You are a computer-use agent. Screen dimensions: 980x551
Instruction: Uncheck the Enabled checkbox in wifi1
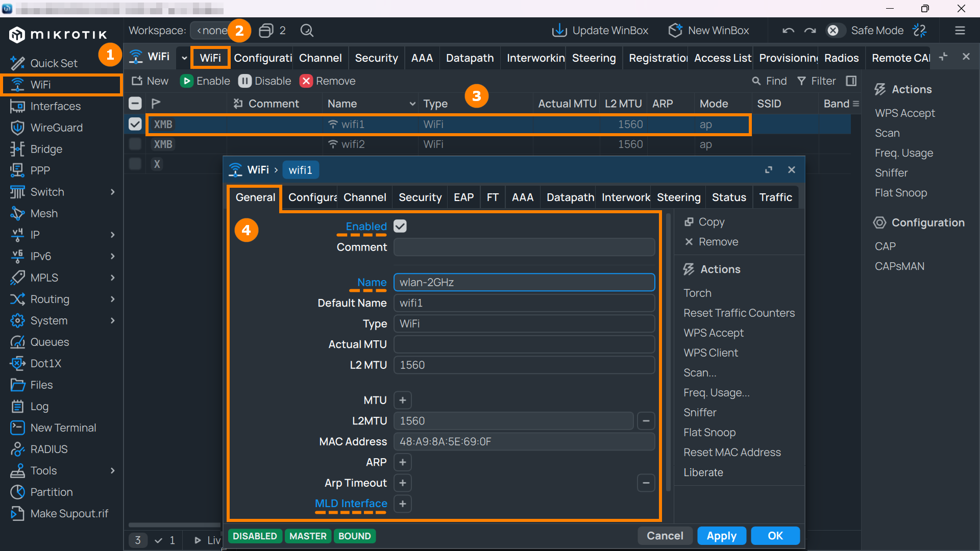click(x=400, y=226)
